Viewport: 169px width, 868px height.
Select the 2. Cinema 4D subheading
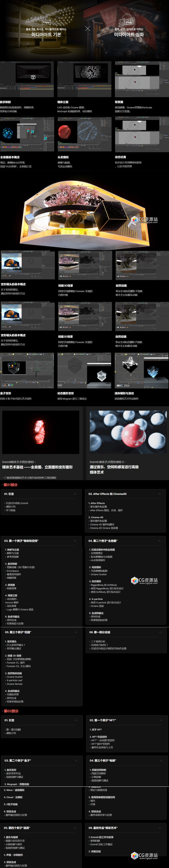pyautogui.click(x=96, y=517)
